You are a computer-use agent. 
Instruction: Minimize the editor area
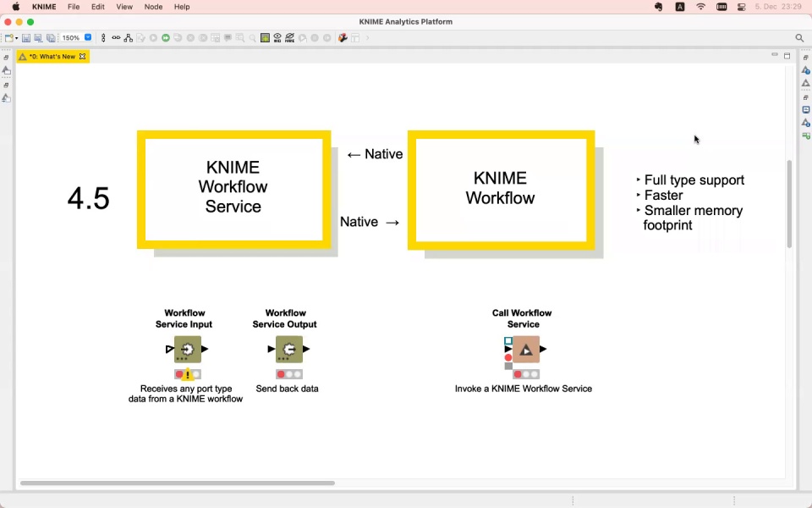tap(775, 54)
